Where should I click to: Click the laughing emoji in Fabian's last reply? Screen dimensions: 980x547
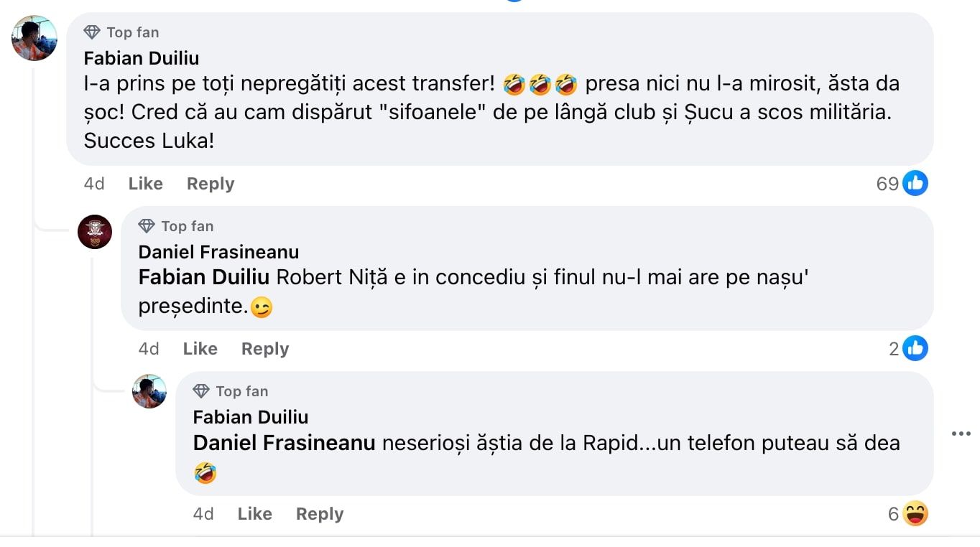[205, 474]
